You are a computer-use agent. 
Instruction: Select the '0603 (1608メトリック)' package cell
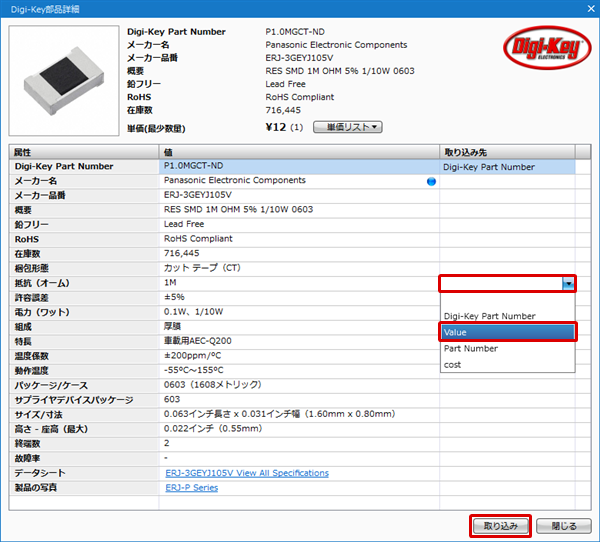coord(299,385)
